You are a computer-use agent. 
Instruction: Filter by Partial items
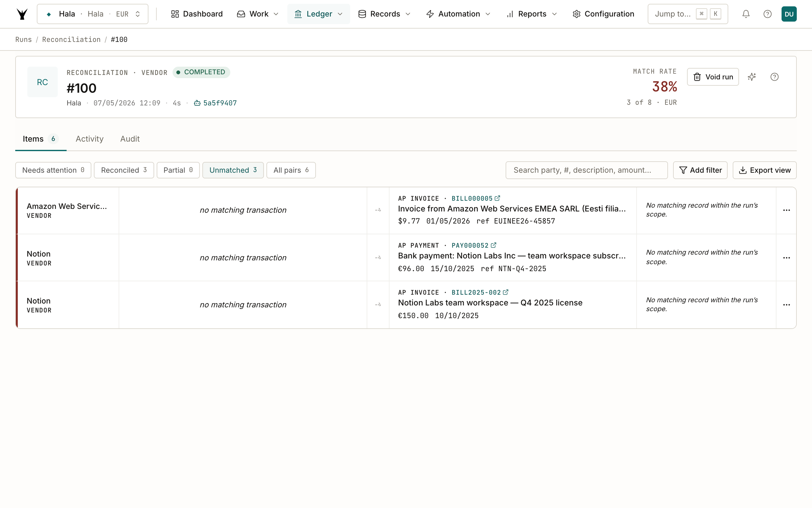click(178, 170)
